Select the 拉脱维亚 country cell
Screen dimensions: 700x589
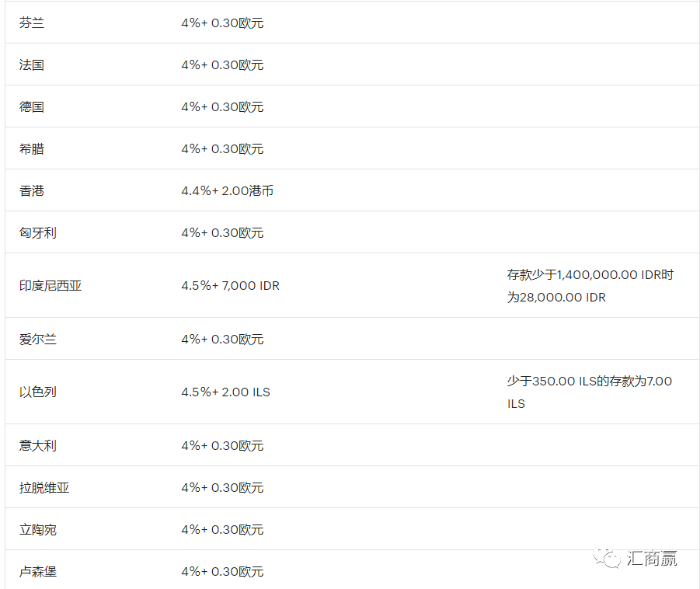click(44, 487)
